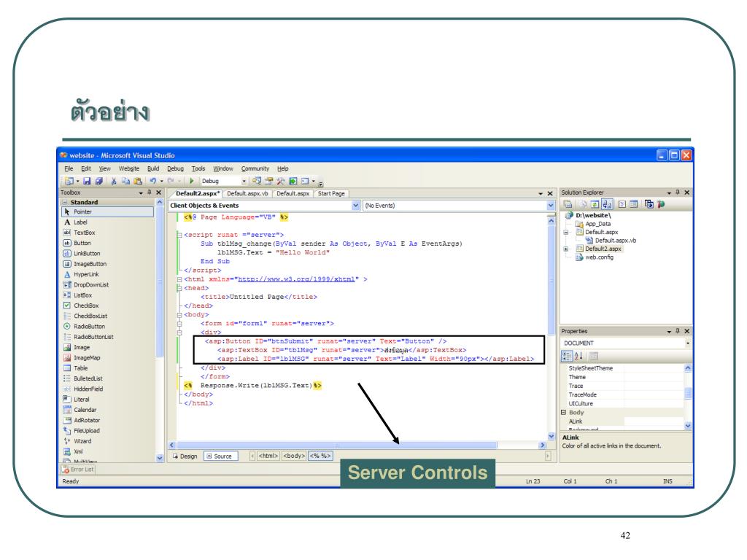Screen dimensions: 747x560
Task: Select the <html> tag navigator button
Action: [268, 456]
